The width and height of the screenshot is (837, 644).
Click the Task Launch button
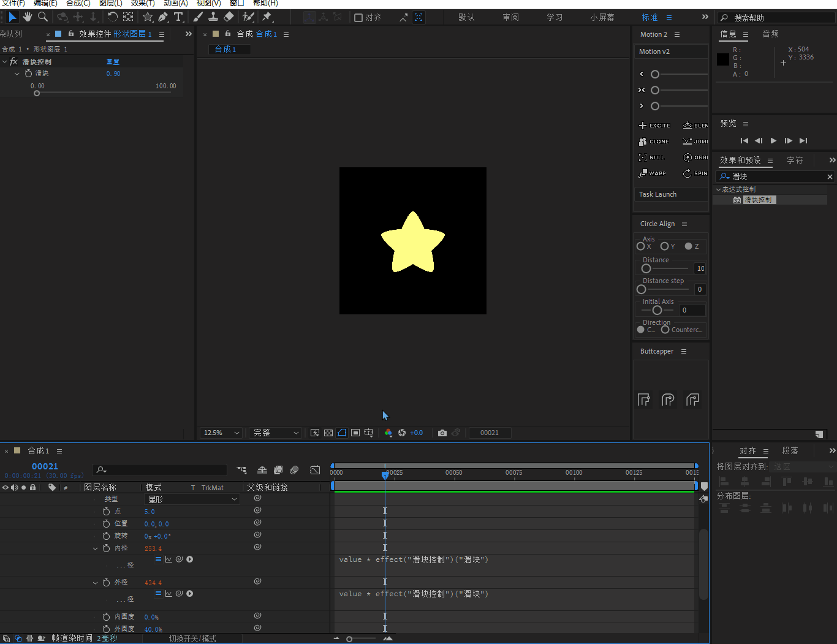coord(657,194)
